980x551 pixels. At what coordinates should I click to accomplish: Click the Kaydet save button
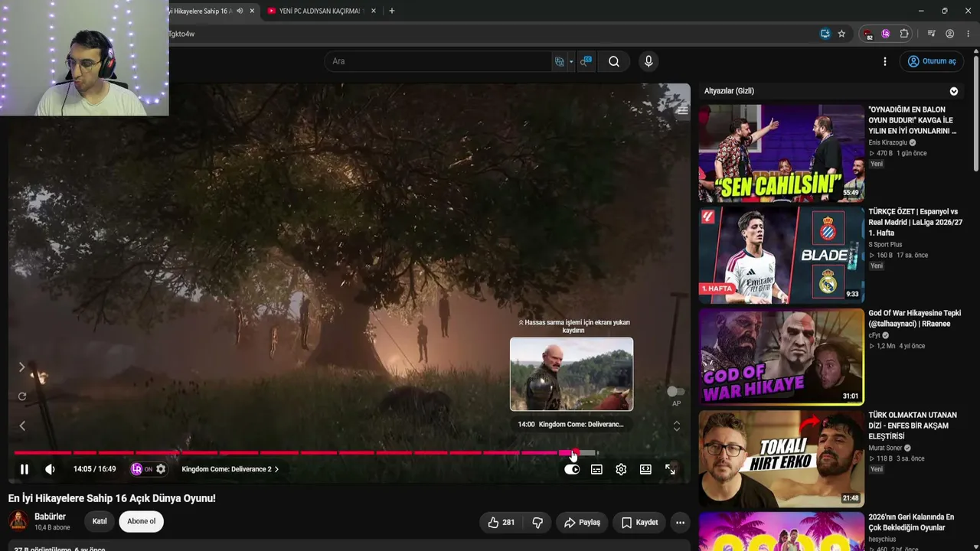coord(639,523)
